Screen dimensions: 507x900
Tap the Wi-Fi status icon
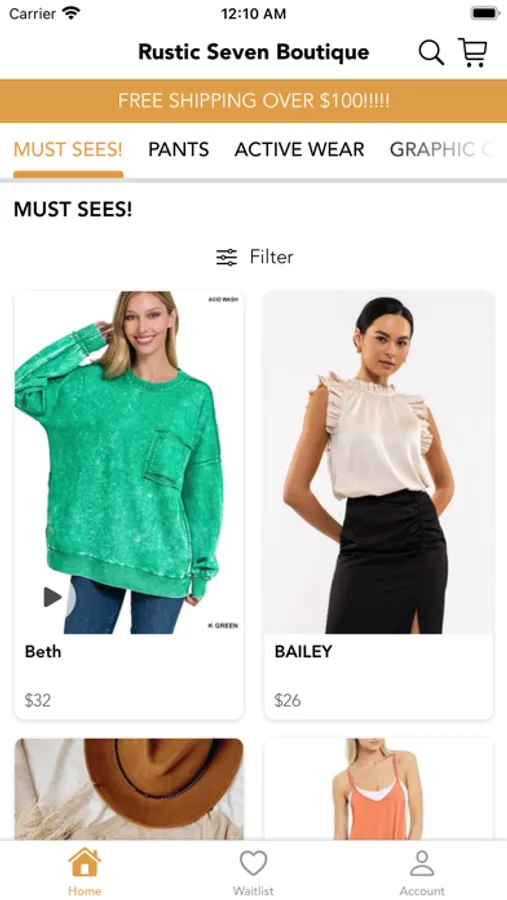pyautogui.click(x=71, y=13)
